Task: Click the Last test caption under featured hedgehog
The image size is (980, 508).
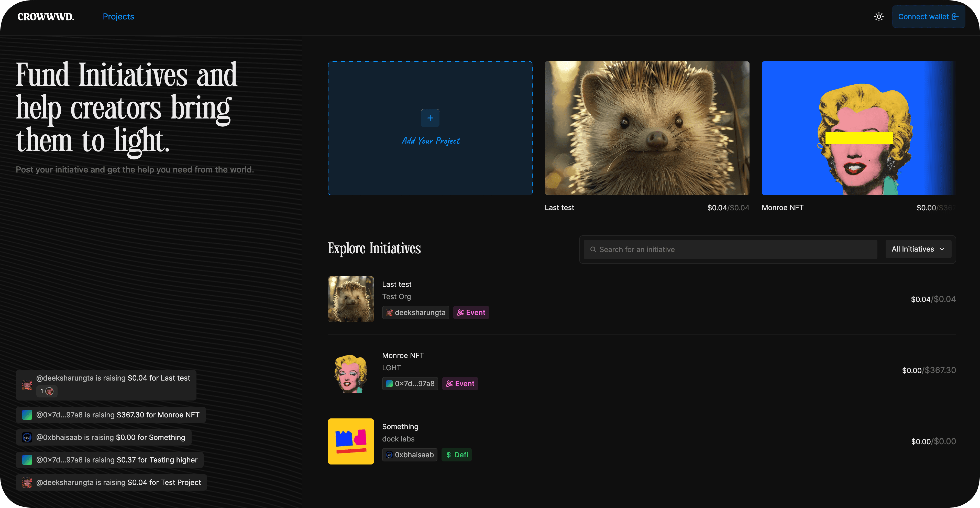Action: (559, 208)
